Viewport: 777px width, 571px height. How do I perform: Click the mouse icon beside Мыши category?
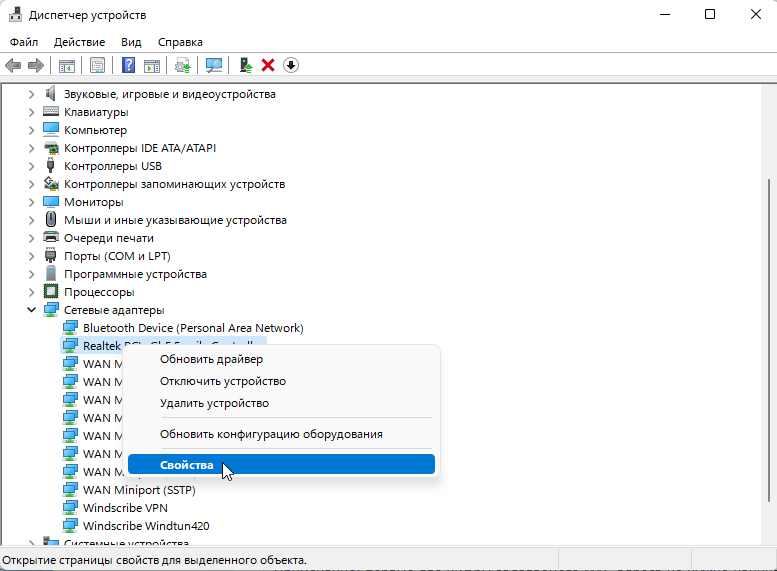pyautogui.click(x=51, y=220)
